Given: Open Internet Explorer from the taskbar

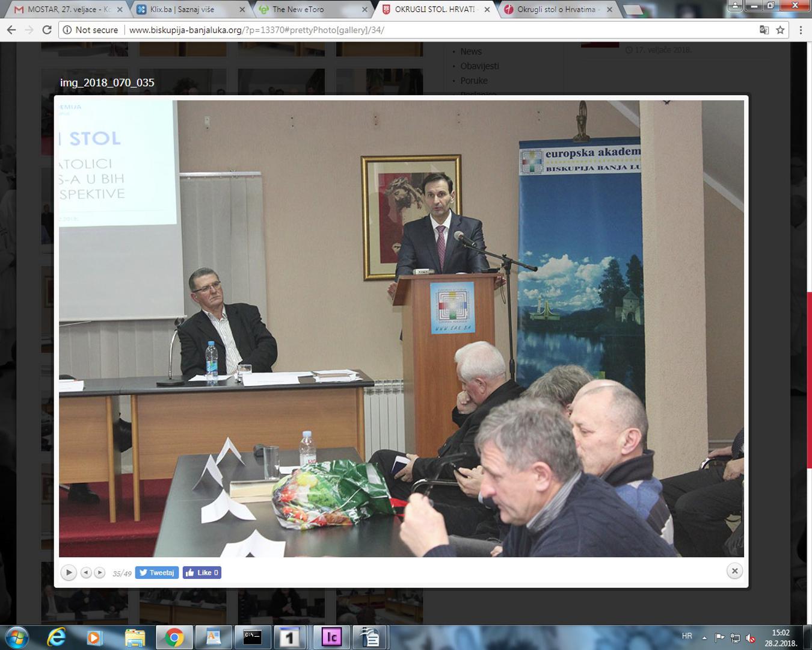Looking at the screenshot, I should pos(57,637).
